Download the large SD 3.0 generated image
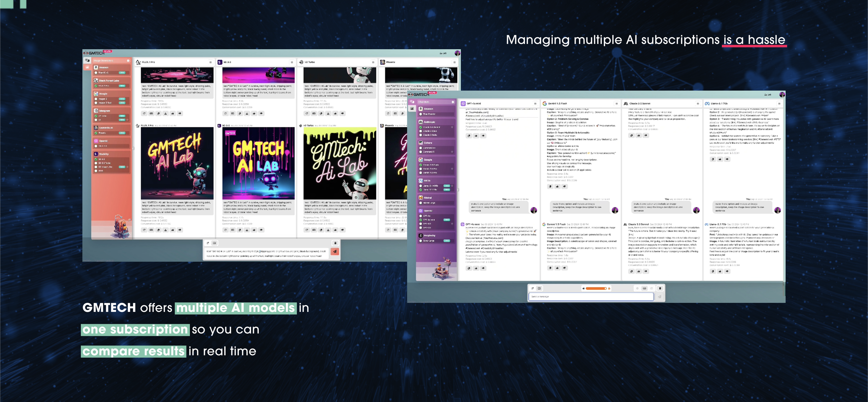Screen dimensions: 868x402 pyautogui.click(x=247, y=230)
